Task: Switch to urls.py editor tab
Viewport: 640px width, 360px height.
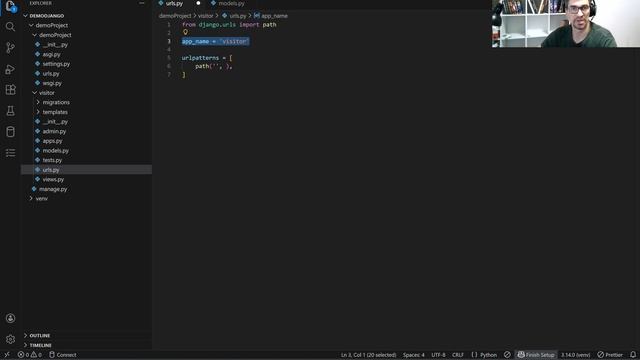Action: 174,4
